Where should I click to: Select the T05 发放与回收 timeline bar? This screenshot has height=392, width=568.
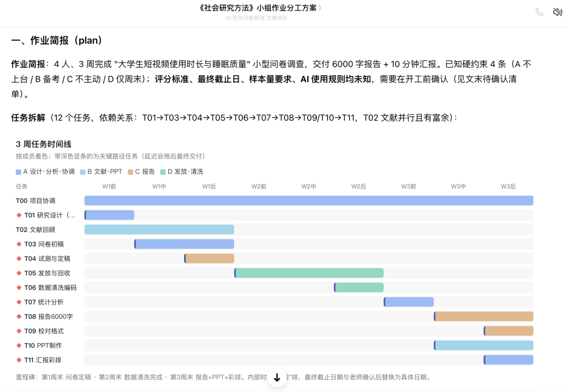(309, 273)
